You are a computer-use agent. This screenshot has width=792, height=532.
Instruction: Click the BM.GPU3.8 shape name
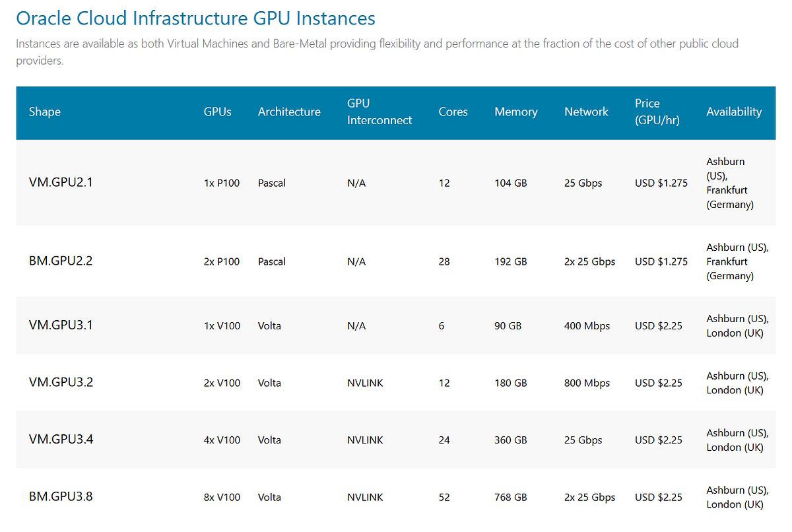59,498
